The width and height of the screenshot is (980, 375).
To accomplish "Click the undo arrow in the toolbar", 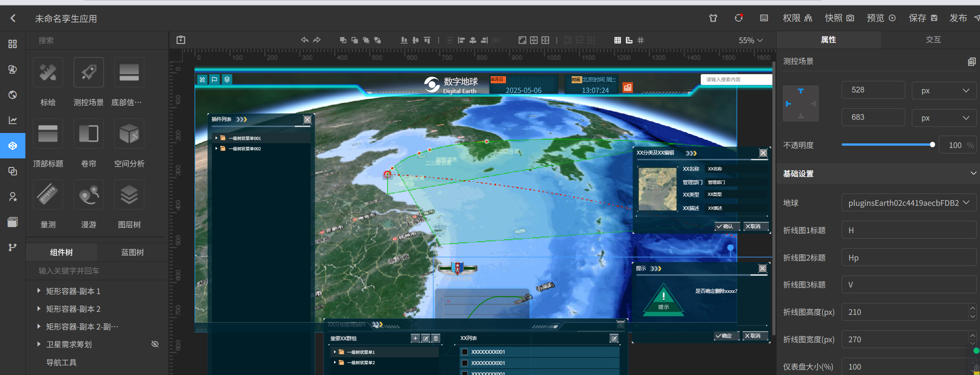I will [x=305, y=40].
